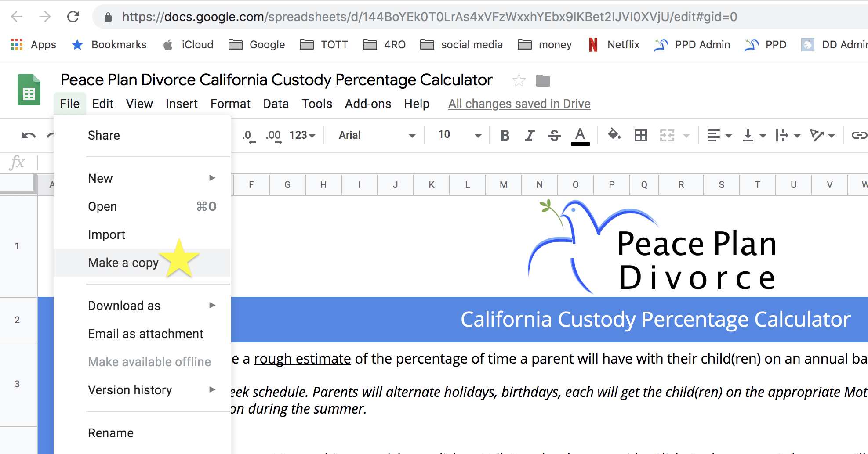Screen dimensions: 868x454
Task: Choose Import from File menu
Action: click(x=142, y=234)
